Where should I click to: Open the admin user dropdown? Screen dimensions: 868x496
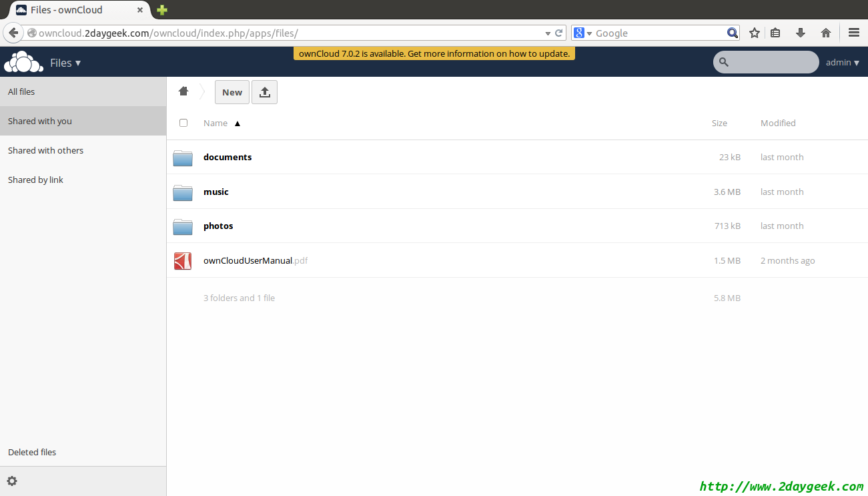842,62
